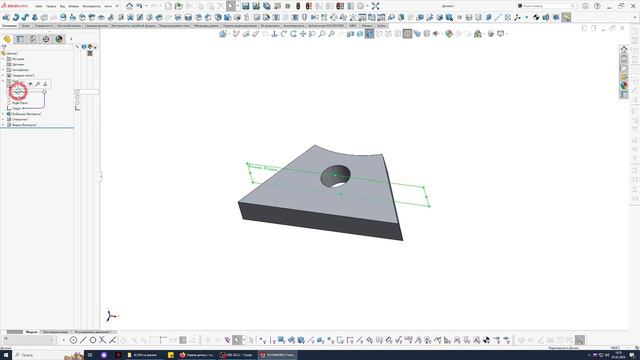This screenshot has height=360, width=640.
Task: Expand the Annotations node in the tree
Action: point(3,70)
